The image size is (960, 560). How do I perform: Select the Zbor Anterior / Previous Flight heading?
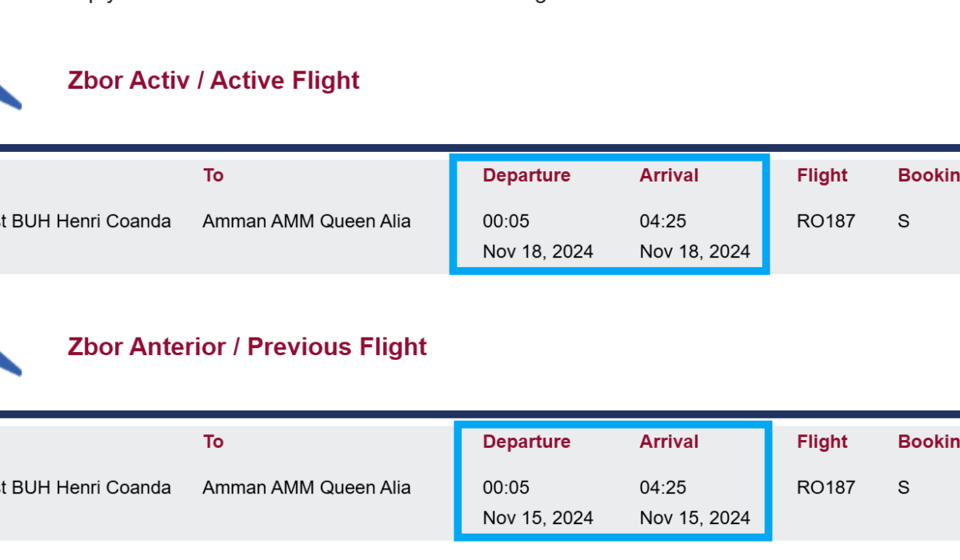point(247,347)
